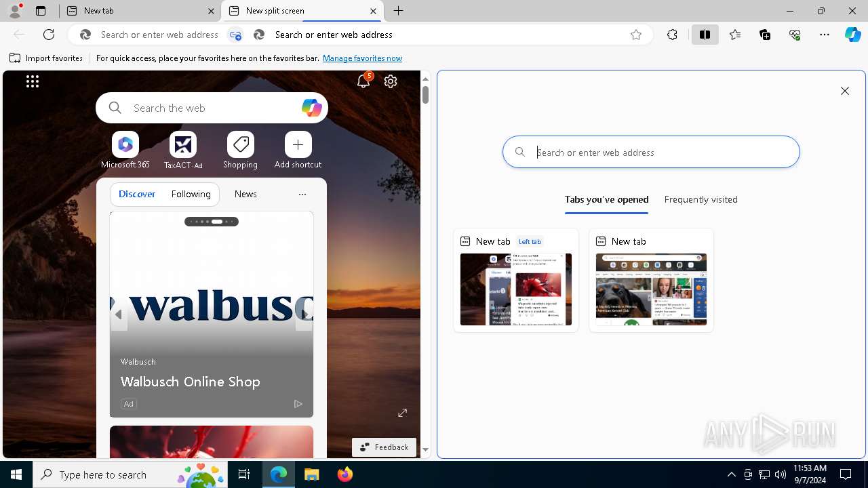This screenshot has width=868, height=488.
Task: Open the apps grid launcher icon
Action: coord(33,81)
